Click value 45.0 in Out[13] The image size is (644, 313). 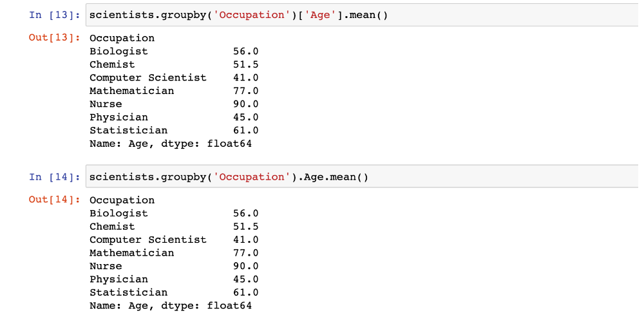coord(245,117)
